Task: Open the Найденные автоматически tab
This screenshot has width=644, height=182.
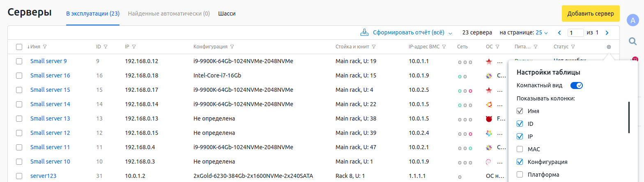Action: coord(169,14)
